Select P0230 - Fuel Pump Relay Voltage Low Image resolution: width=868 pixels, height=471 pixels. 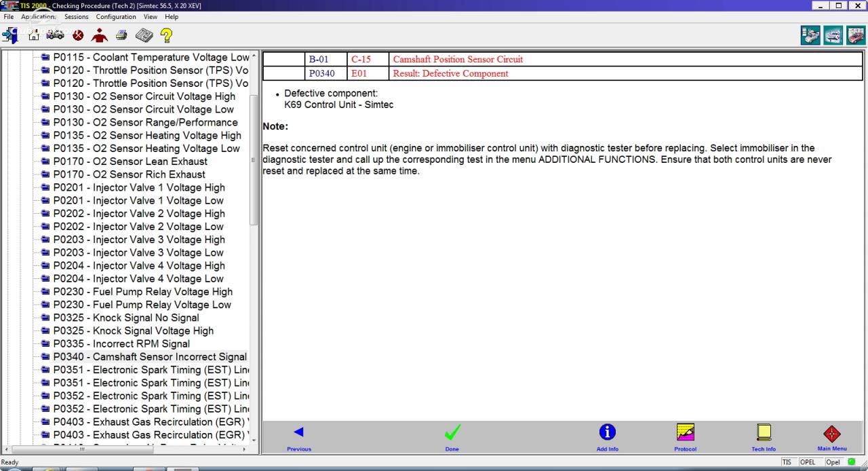pos(142,305)
